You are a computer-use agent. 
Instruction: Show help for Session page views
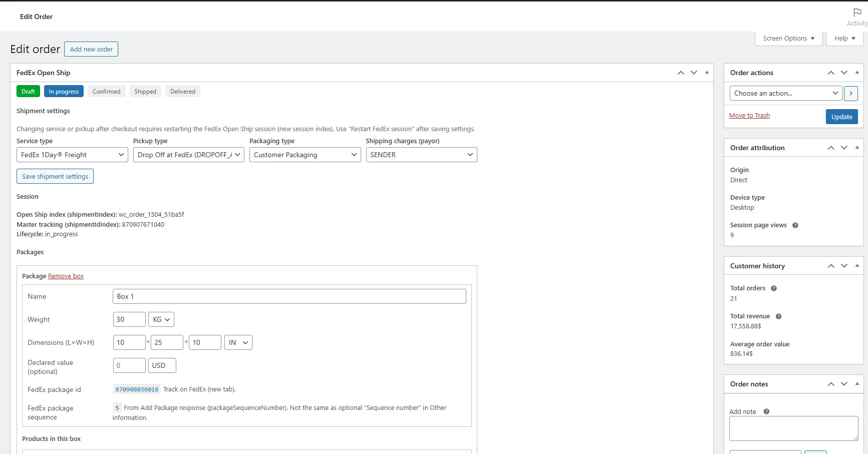[795, 225]
